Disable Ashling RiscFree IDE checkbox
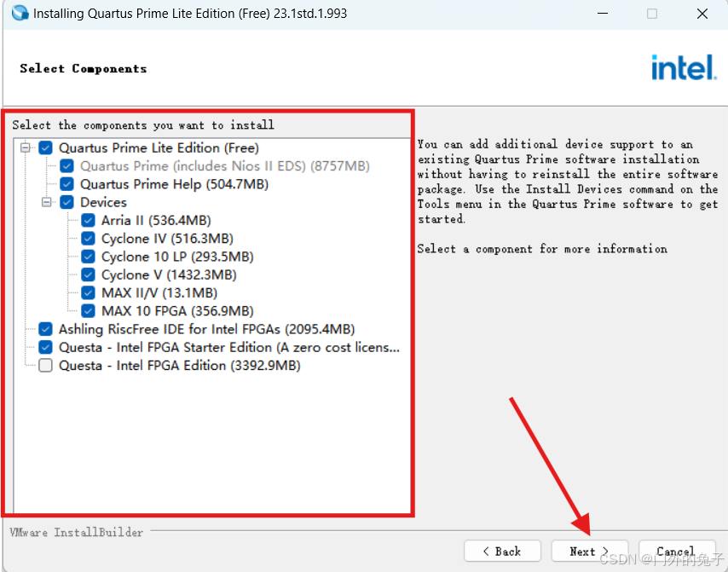 (45, 329)
